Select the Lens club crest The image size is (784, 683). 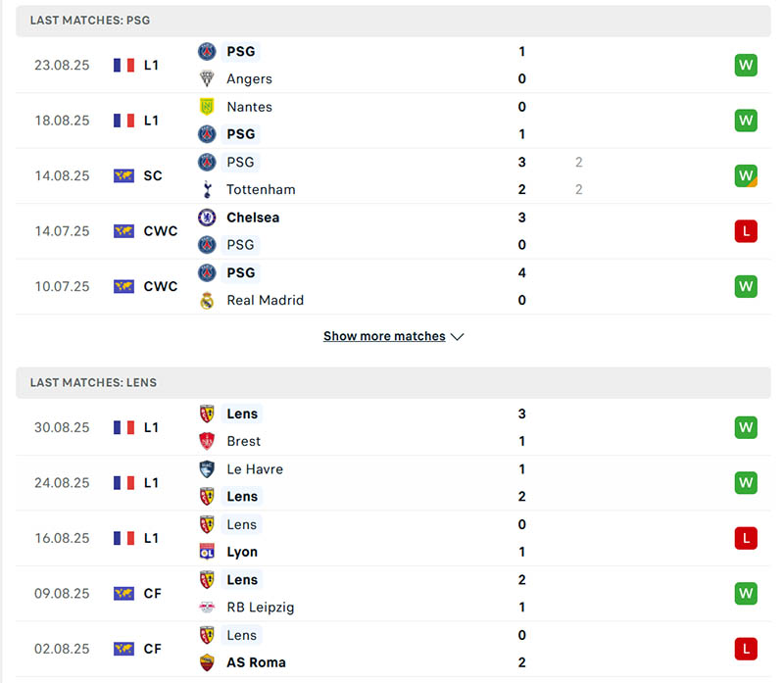[x=207, y=414]
